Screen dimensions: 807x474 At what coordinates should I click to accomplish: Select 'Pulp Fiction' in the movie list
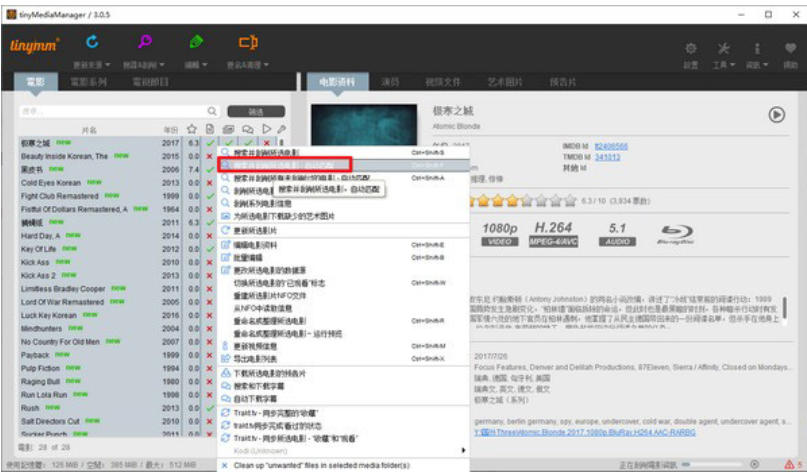(x=45, y=368)
